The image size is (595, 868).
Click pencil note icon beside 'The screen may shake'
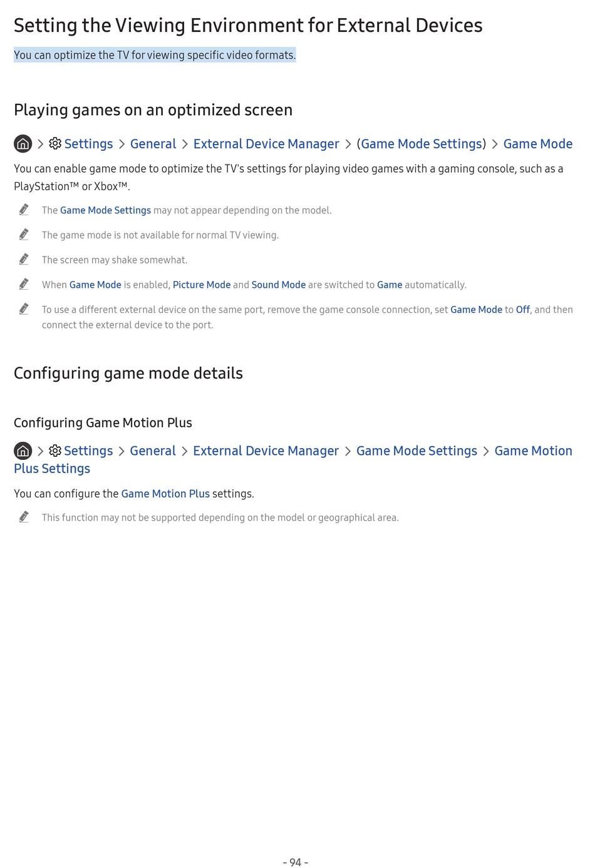click(x=24, y=259)
